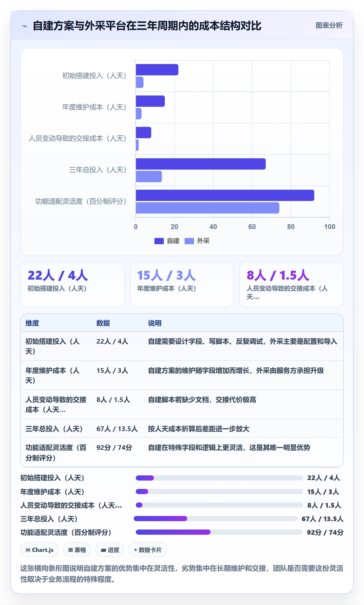Click the 22人 / 4人 data card
This screenshot has height=605, width=364.
[73, 284]
